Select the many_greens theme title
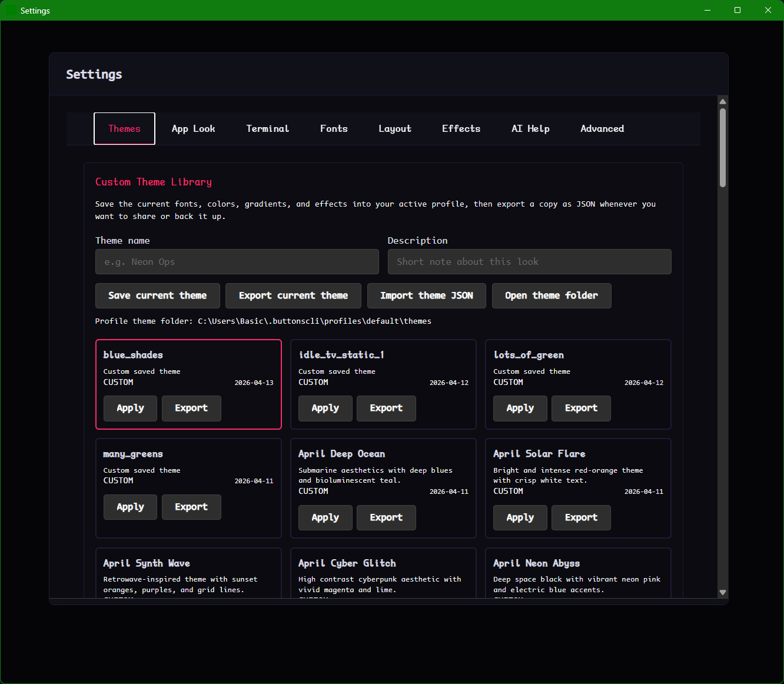The height and width of the screenshot is (684, 784). coord(133,454)
